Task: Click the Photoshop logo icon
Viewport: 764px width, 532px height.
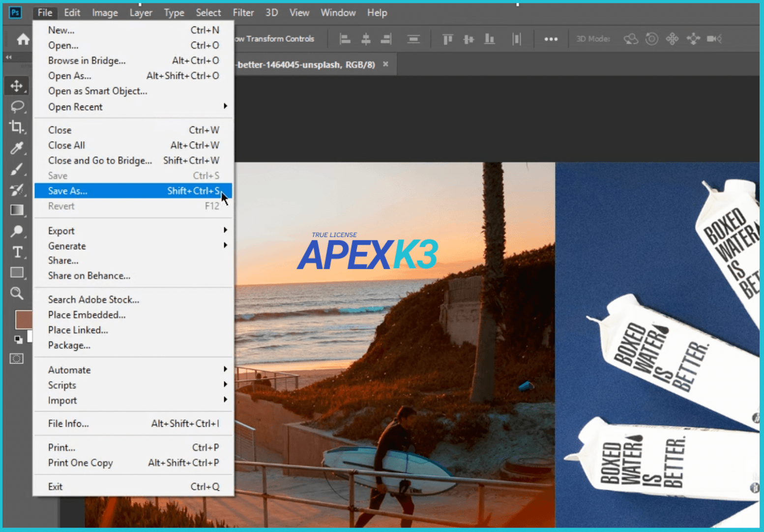Action: pos(15,12)
